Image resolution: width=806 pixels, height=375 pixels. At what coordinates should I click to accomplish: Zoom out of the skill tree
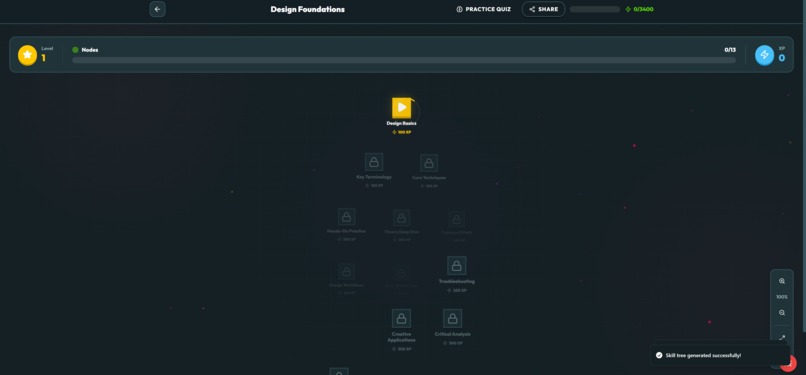[x=782, y=313]
